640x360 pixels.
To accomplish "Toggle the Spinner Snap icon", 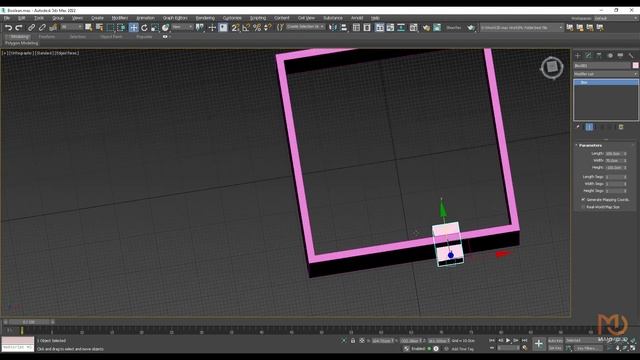I will click(x=268, y=28).
